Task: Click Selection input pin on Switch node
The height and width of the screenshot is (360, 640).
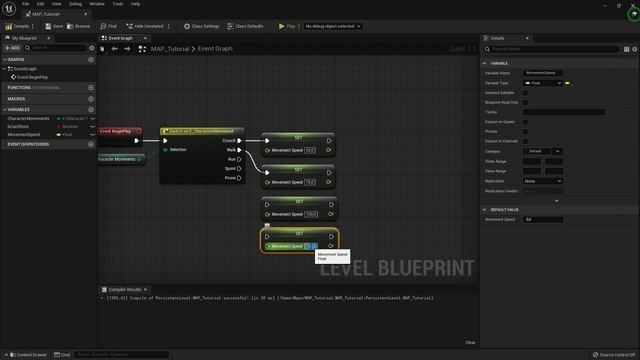Action: tap(165, 150)
